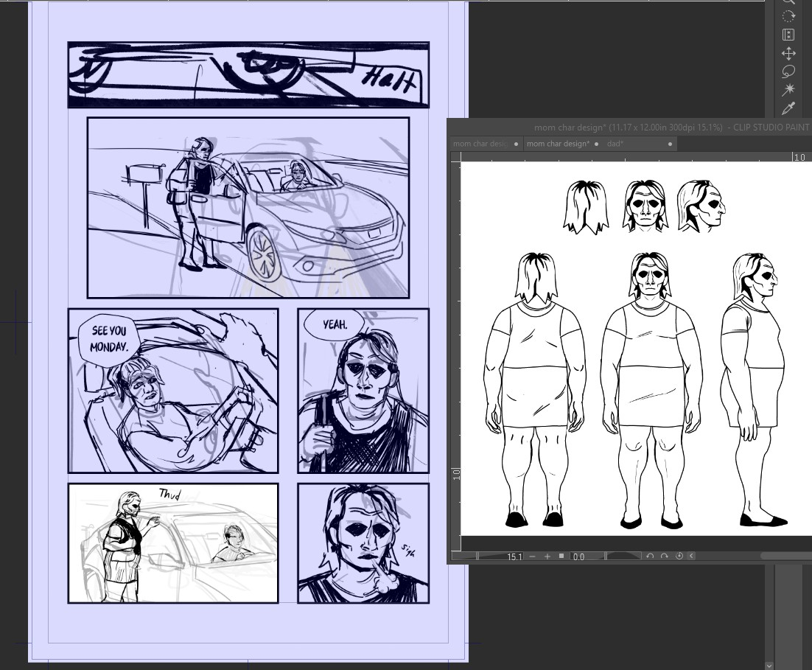This screenshot has width=812, height=670.
Task: Select the Move layer tool
Action: pos(788,54)
